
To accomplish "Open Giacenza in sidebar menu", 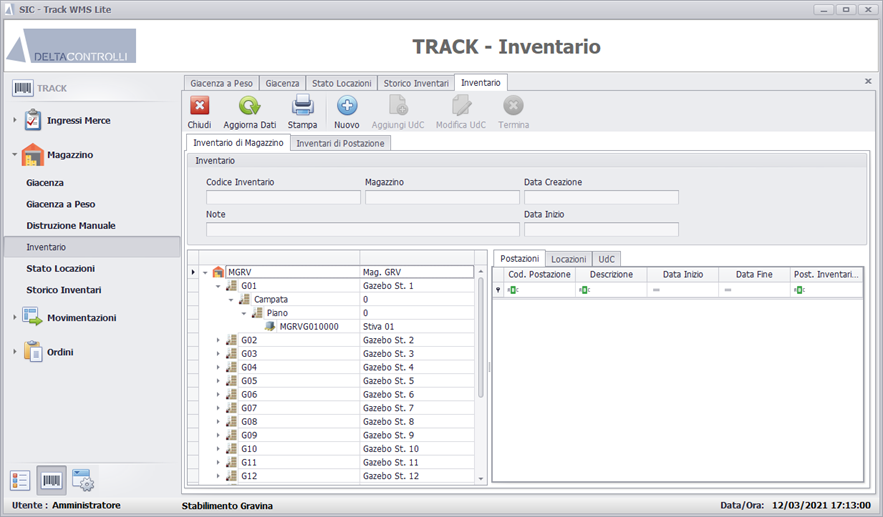I will pyautogui.click(x=45, y=182).
